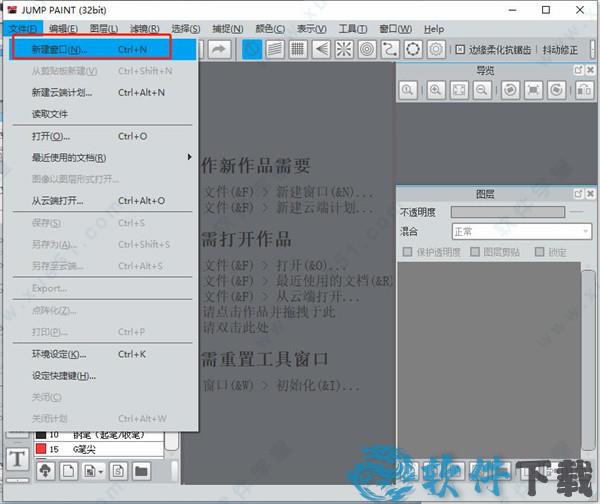The height and width of the screenshot is (504, 600).
Task: Open the Help menu
Action: pos(434,29)
